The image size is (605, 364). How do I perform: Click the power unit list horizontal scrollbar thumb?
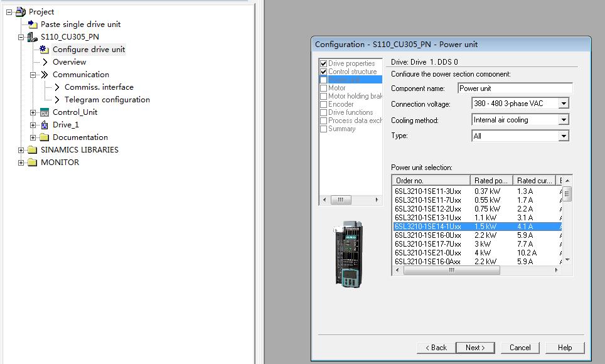pos(451,270)
